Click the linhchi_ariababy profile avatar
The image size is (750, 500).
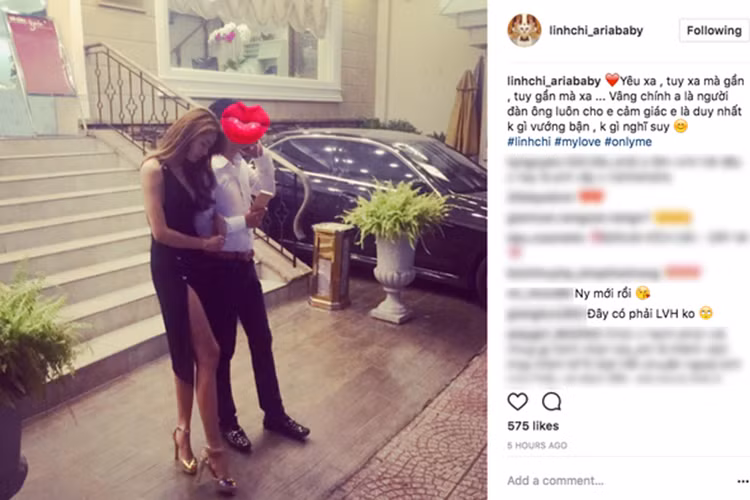pos(524,31)
